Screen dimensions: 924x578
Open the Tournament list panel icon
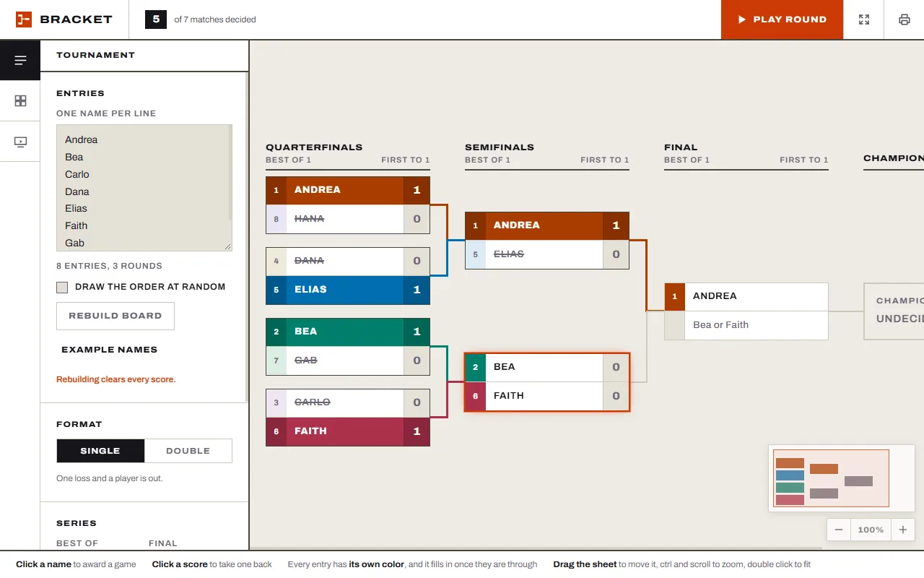coord(20,60)
